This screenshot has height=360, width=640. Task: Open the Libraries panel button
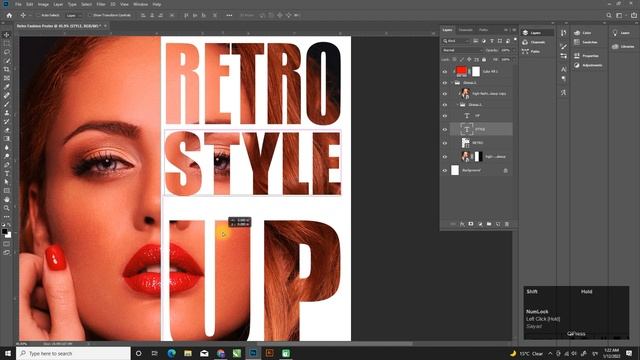point(624,47)
